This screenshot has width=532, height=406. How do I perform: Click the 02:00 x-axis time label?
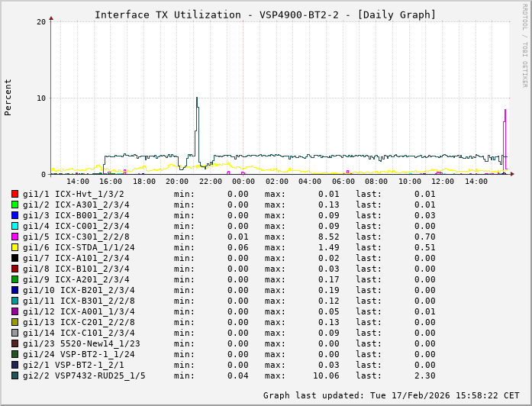[x=276, y=182]
